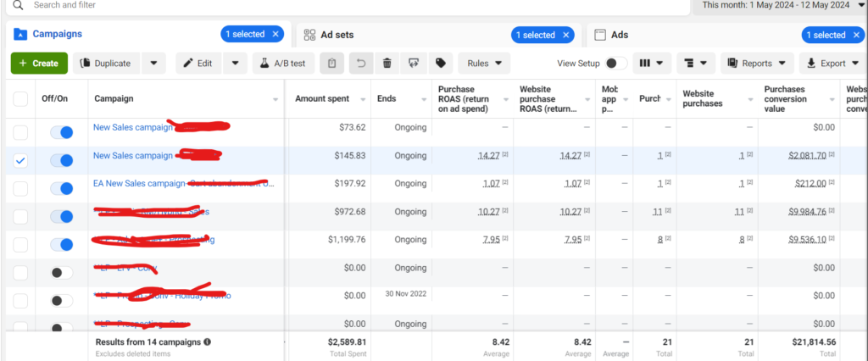Expand the dropdown arrow next to Duplicate
Screen dimensions: 868x361
tap(153, 63)
